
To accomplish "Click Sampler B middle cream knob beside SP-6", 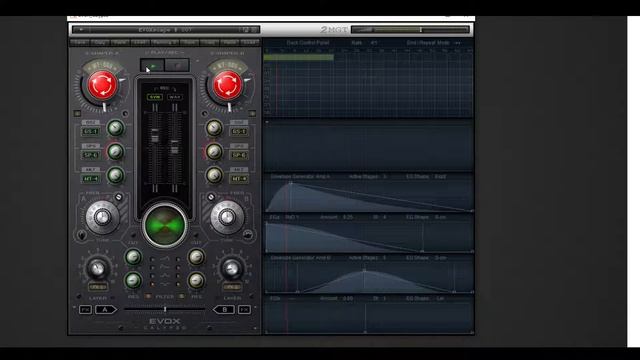I will click(x=214, y=152).
